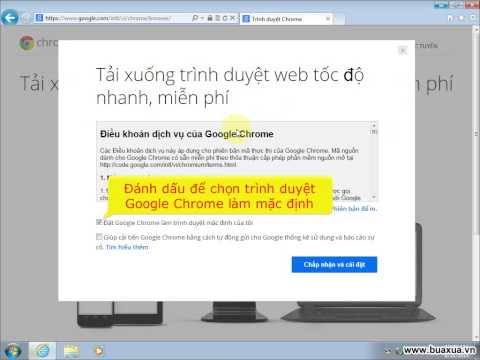The width and height of the screenshot is (480, 360).
Task: Open the 'Phiên bản để in' link
Action: click(x=354, y=209)
